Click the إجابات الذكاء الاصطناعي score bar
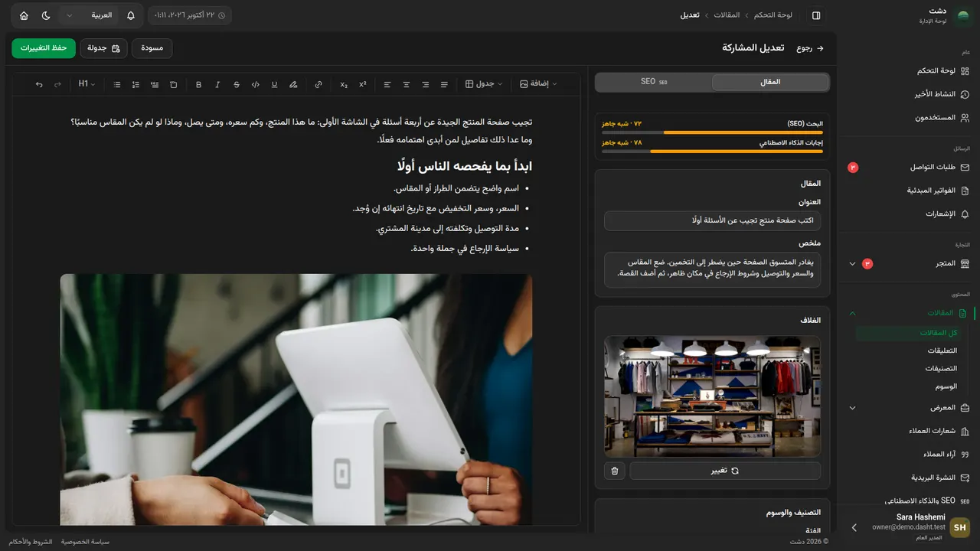The height and width of the screenshot is (551, 980). click(712, 152)
